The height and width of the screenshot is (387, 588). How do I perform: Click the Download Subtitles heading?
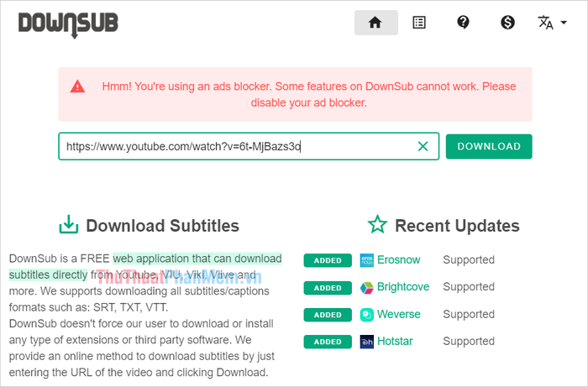(162, 226)
